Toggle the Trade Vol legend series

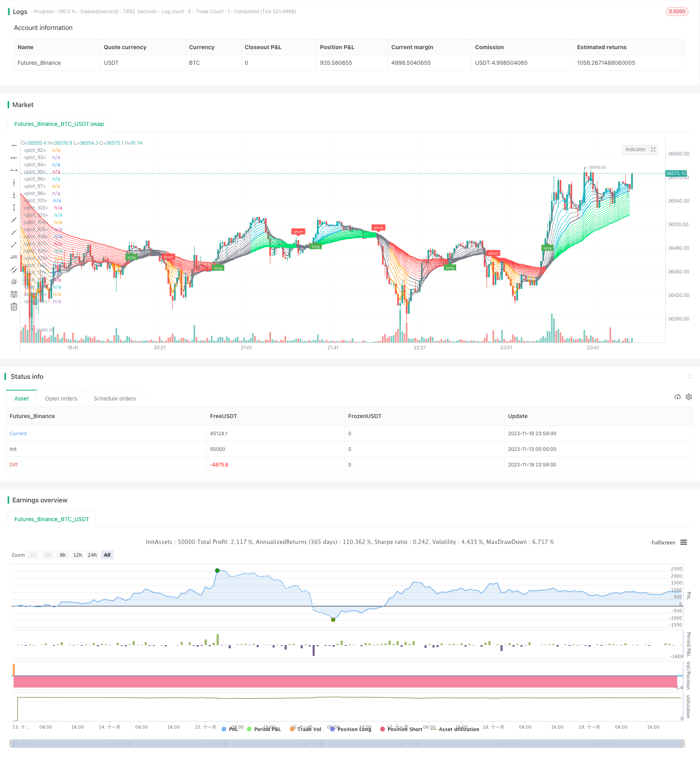coord(305,729)
